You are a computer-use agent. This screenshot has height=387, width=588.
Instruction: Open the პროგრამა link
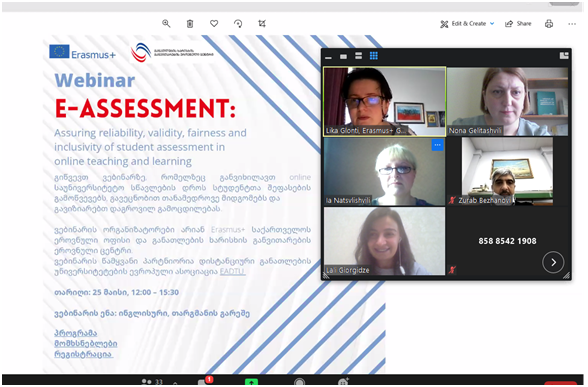pyautogui.click(x=76, y=333)
